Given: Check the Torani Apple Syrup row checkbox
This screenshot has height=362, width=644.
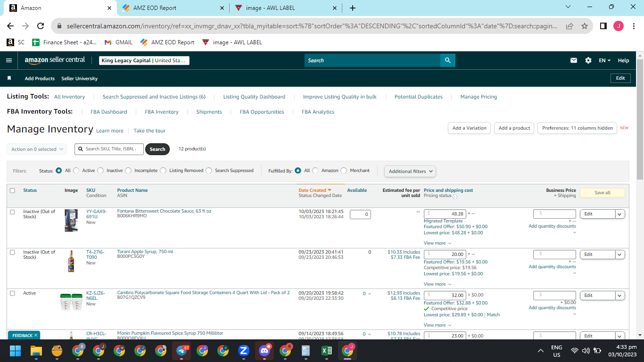Looking at the screenshot, I should tap(13, 253).
